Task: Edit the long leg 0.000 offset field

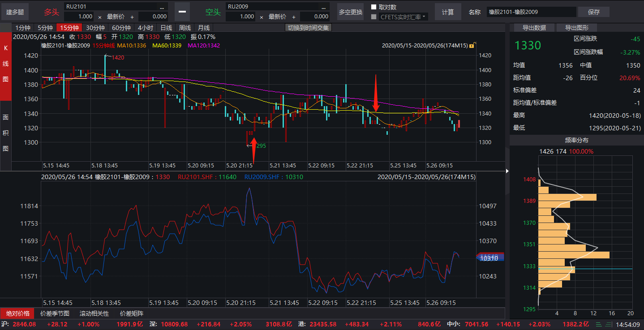Action: coord(153,17)
